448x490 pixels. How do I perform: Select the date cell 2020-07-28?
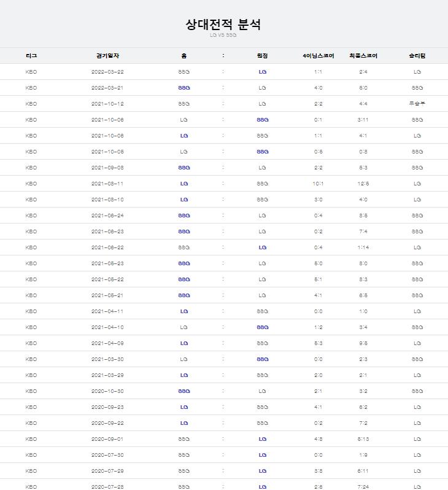tap(107, 486)
